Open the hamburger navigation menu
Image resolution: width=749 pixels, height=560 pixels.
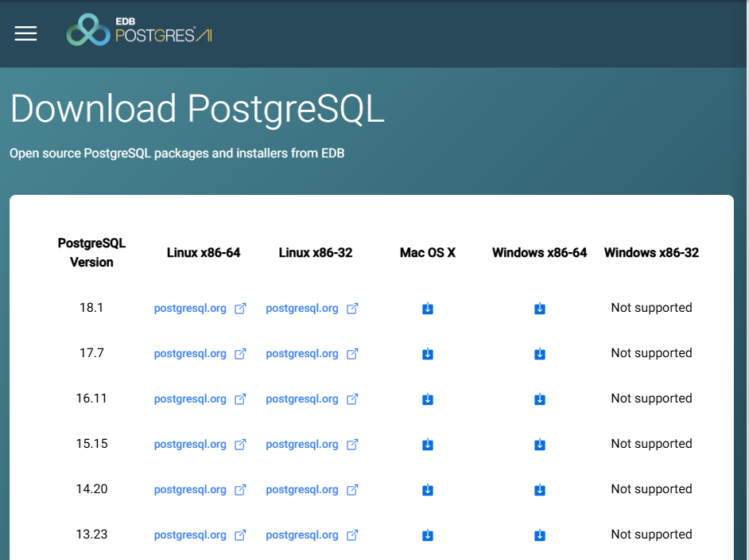pyautogui.click(x=25, y=33)
